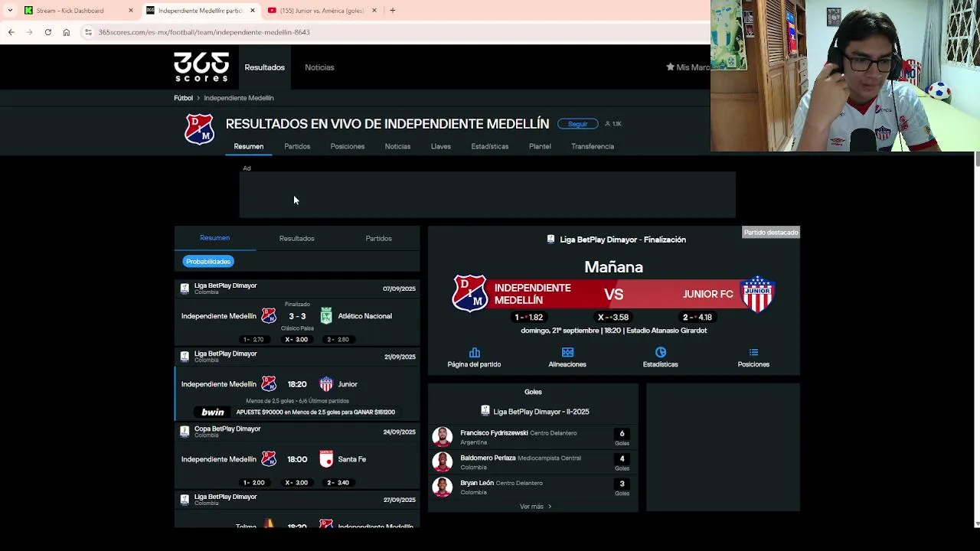
Task: Click the Mis Marcadores star icon
Action: [x=670, y=67]
